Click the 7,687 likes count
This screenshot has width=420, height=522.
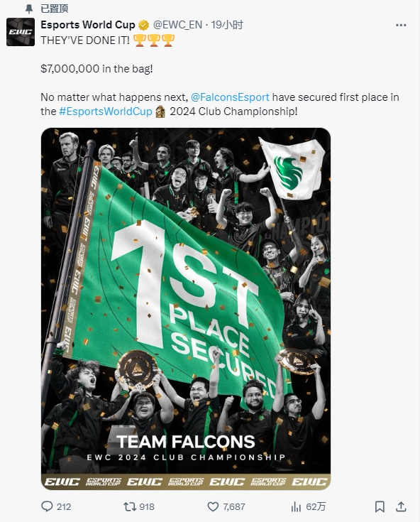(234, 506)
